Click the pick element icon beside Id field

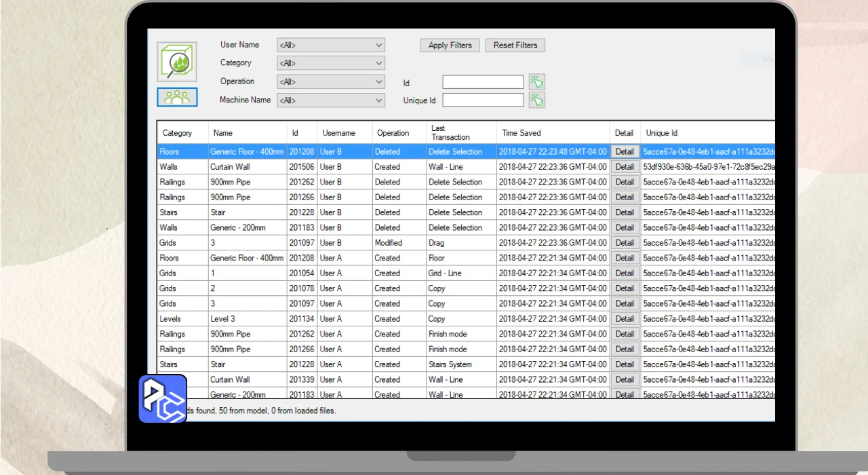[x=537, y=82]
